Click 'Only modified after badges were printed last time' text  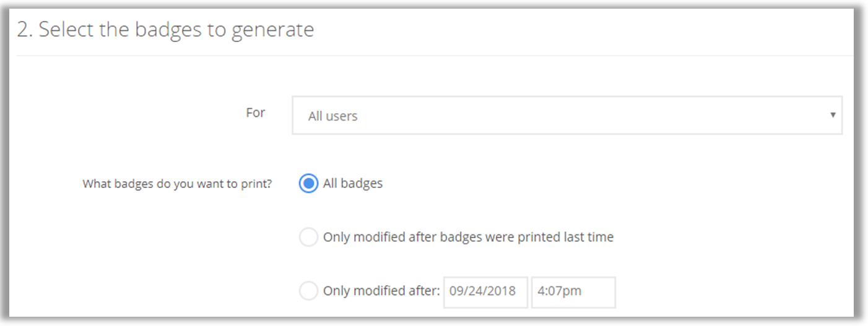coord(468,237)
